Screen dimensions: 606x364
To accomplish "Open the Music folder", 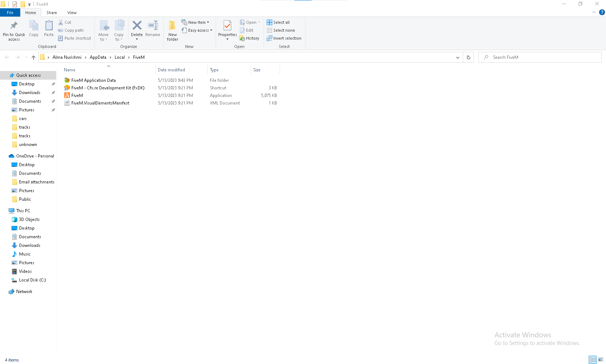I will tap(25, 254).
